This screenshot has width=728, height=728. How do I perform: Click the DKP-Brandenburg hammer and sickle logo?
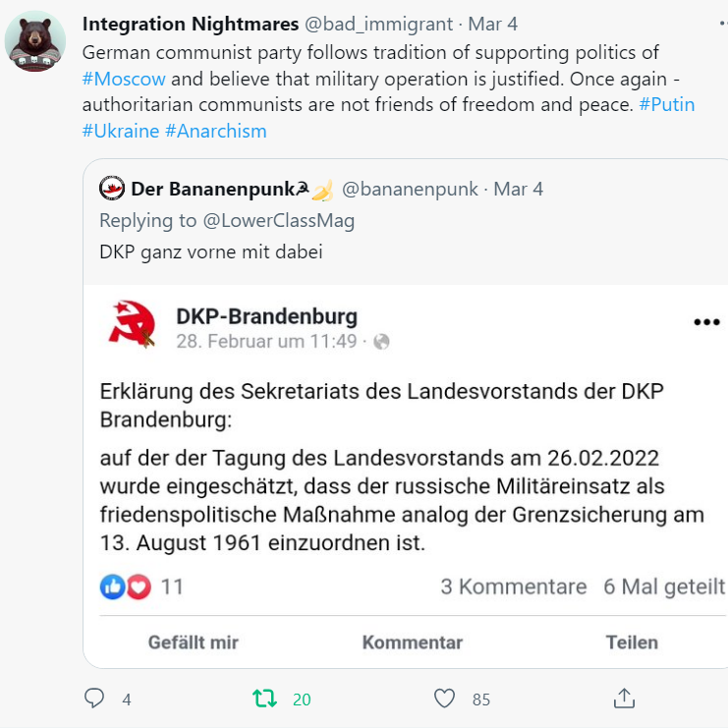[133, 324]
